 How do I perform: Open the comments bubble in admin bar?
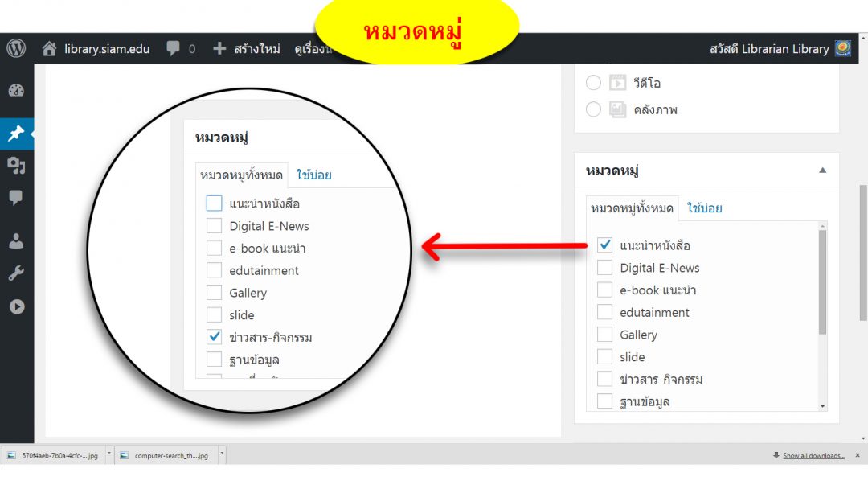tap(171, 48)
